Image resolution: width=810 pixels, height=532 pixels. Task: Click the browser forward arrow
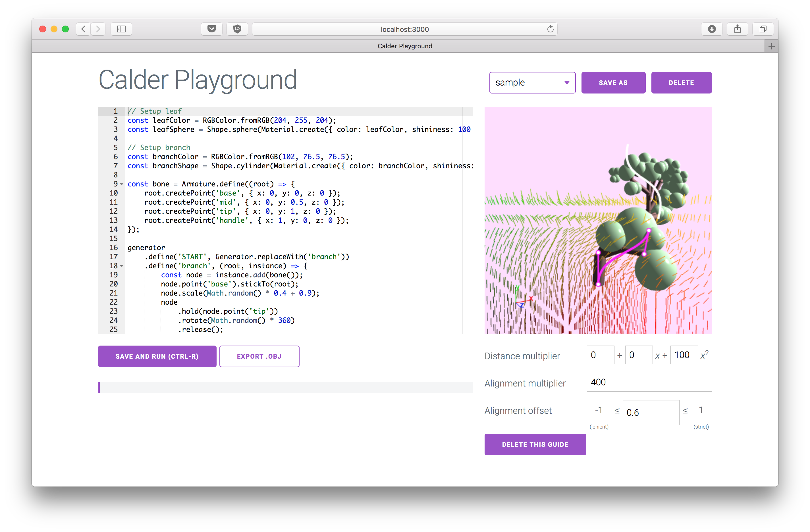click(98, 29)
